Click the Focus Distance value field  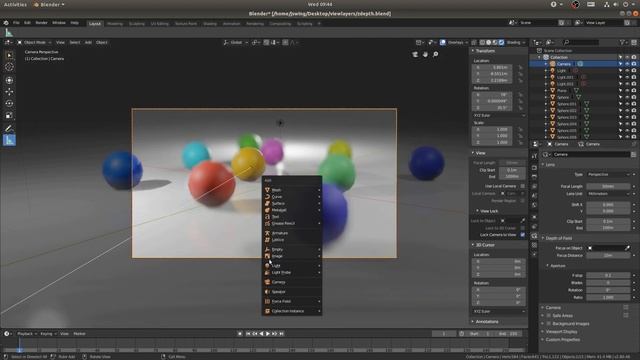(608, 256)
